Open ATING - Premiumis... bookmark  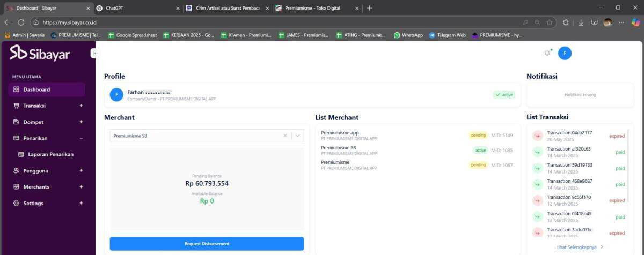(x=361, y=35)
